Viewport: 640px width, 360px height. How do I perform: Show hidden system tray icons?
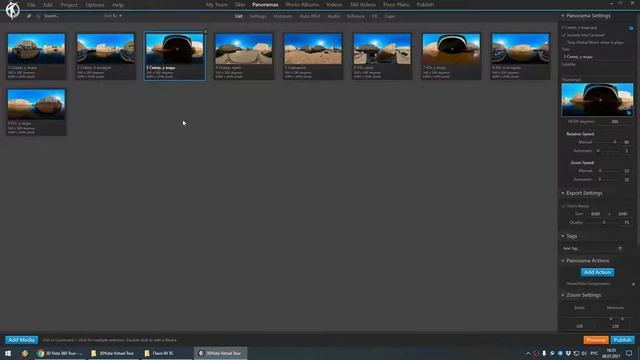point(528,353)
